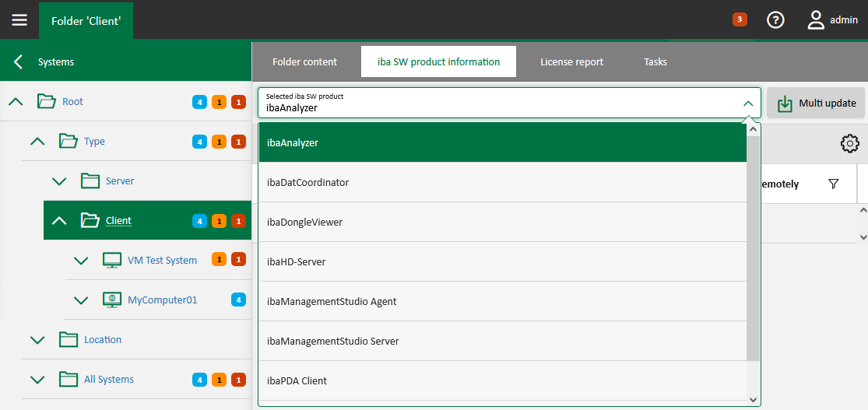
Task: Click the Multi update button
Action: point(816,103)
